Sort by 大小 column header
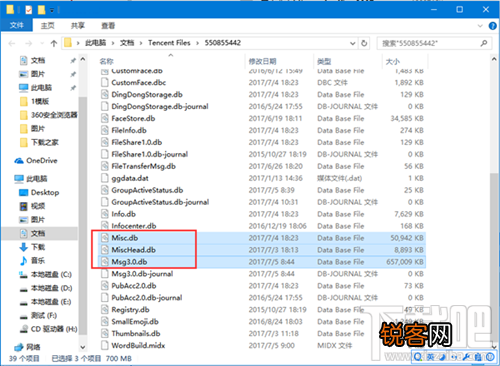This screenshot has height=366, width=500. point(393,61)
